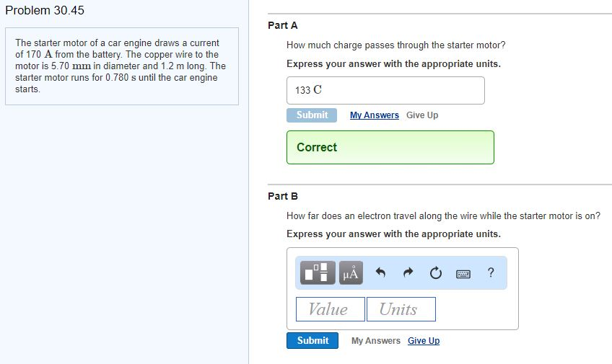612x364 pixels.
Task: Click the redo arrow icon
Action: [408, 272]
